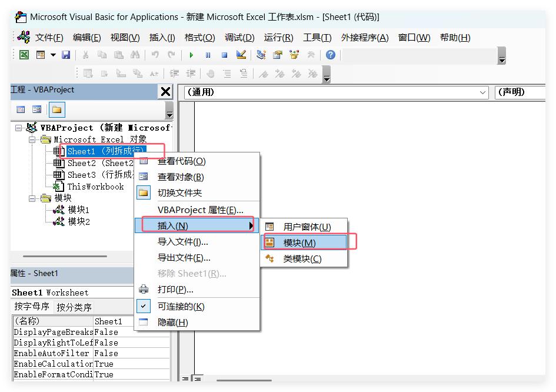The image size is (556, 392).
Task: Toggle Folders icon in the project panel
Action: tap(56, 109)
